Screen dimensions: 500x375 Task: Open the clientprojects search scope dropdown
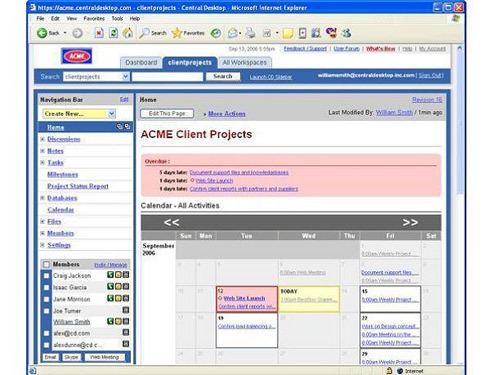96,77
